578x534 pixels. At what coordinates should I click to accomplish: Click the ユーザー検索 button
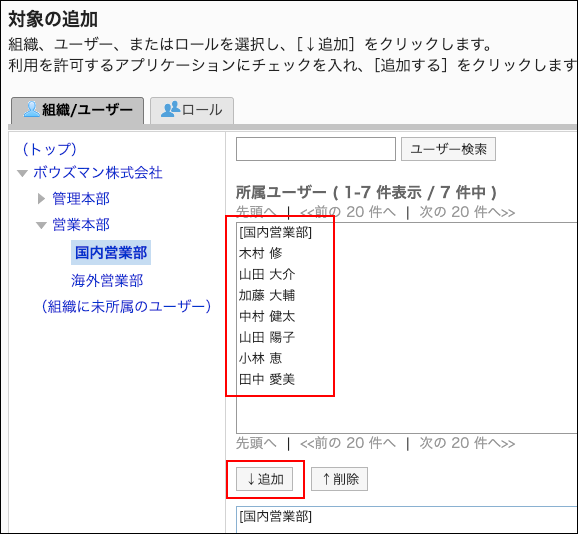(x=448, y=149)
